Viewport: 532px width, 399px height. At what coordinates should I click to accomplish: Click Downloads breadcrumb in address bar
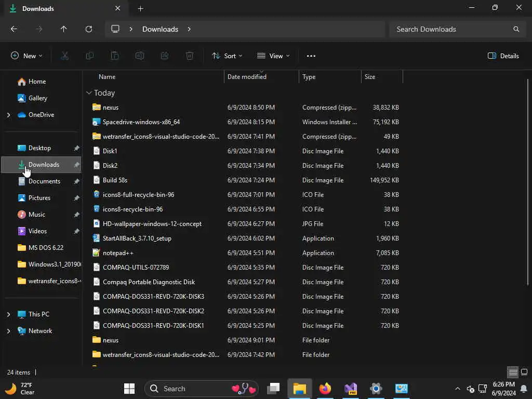click(160, 29)
